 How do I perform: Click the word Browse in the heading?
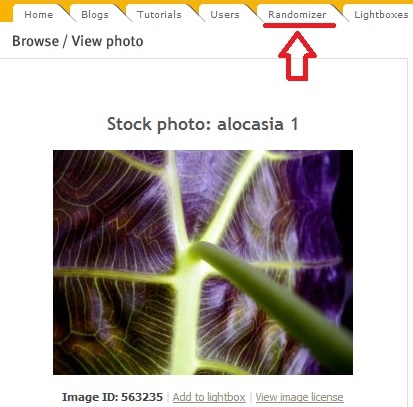(35, 41)
